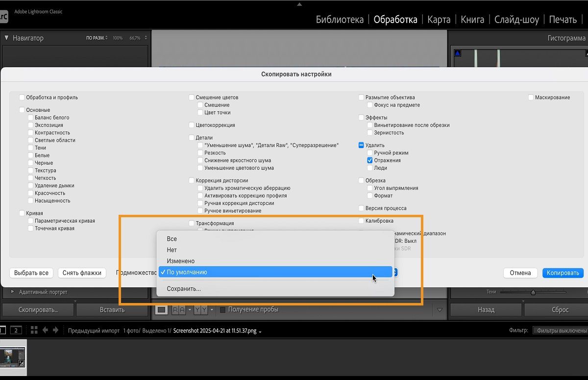Enable the Версия процесса checkbox

pos(361,208)
